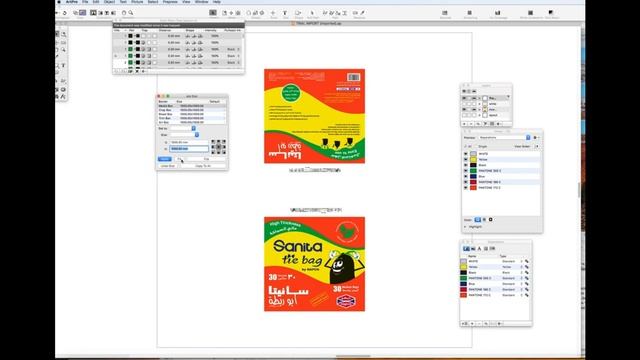
Task: Open the Size dropdown in Job Size dialog
Action: click(x=184, y=135)
